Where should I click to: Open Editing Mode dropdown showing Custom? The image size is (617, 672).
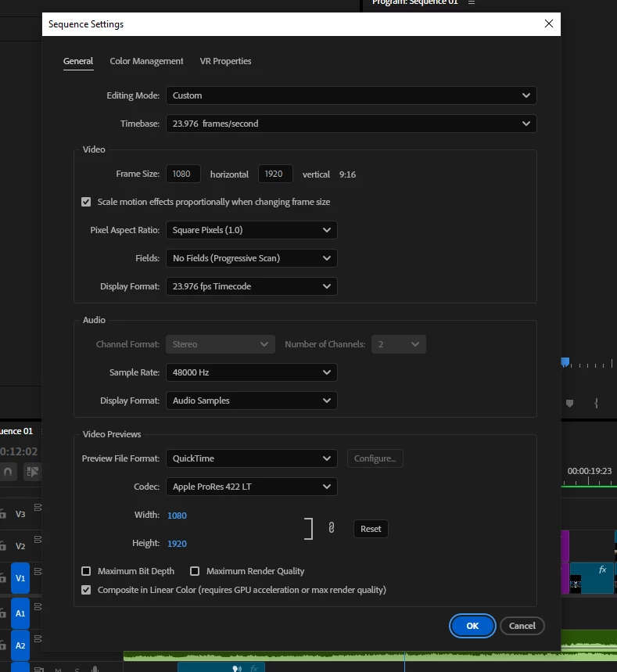tap(351, 95)
